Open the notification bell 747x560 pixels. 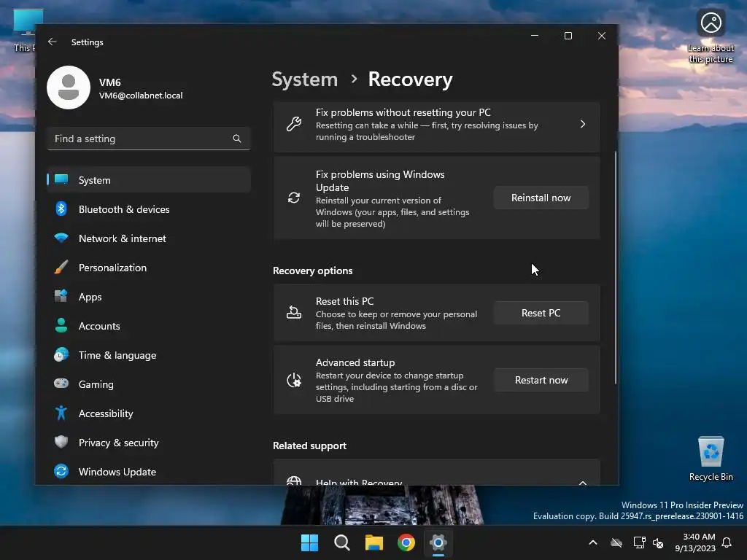pyautogui.click(x=727, y=542)
